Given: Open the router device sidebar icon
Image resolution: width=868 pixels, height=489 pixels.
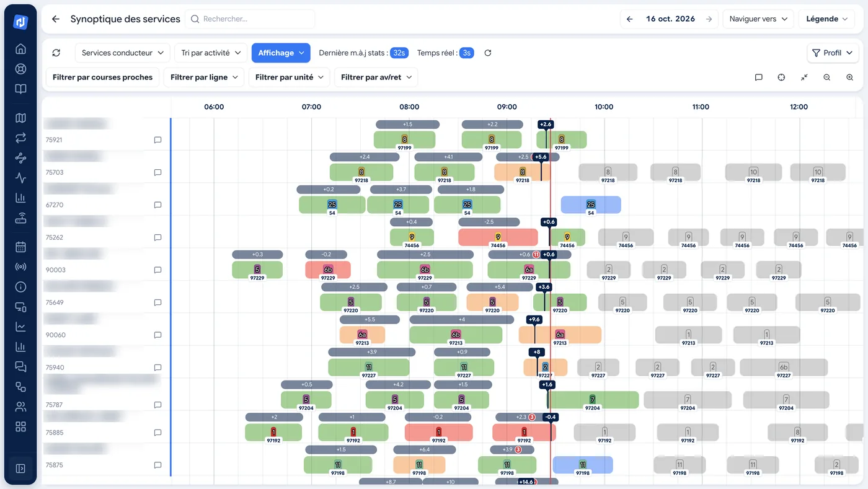Looking at the screenshot, I should 20,218.
